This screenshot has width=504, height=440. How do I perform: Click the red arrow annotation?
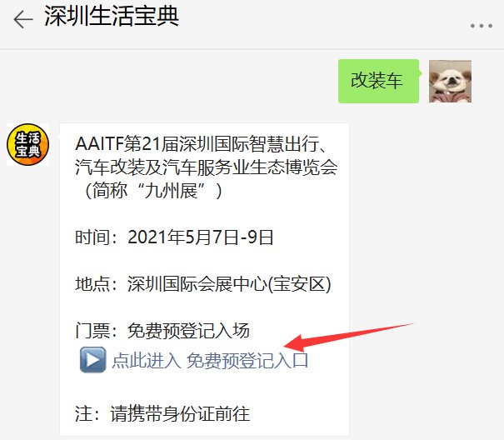[x=347, y=337]
